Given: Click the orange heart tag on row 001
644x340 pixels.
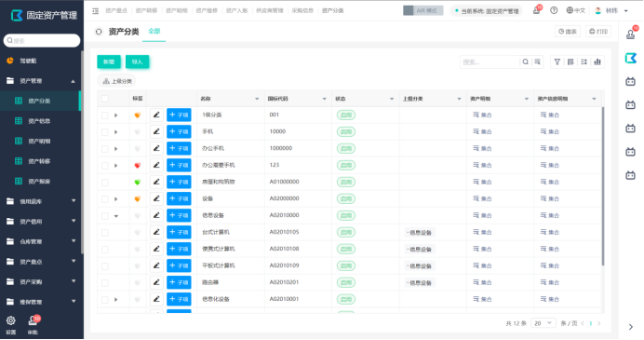Looking at the screenshot, I should (x=137, y=116).
